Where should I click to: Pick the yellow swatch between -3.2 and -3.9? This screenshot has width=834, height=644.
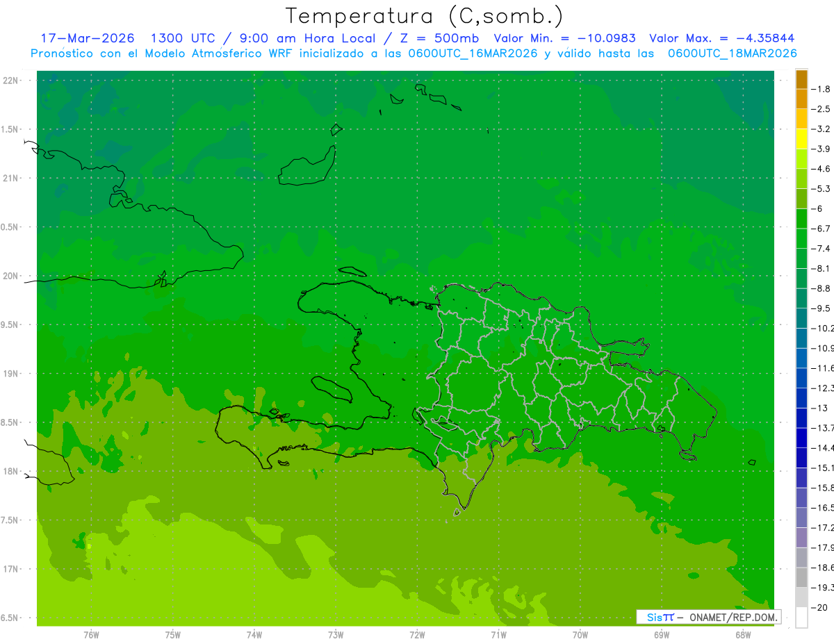pos(801,139)
